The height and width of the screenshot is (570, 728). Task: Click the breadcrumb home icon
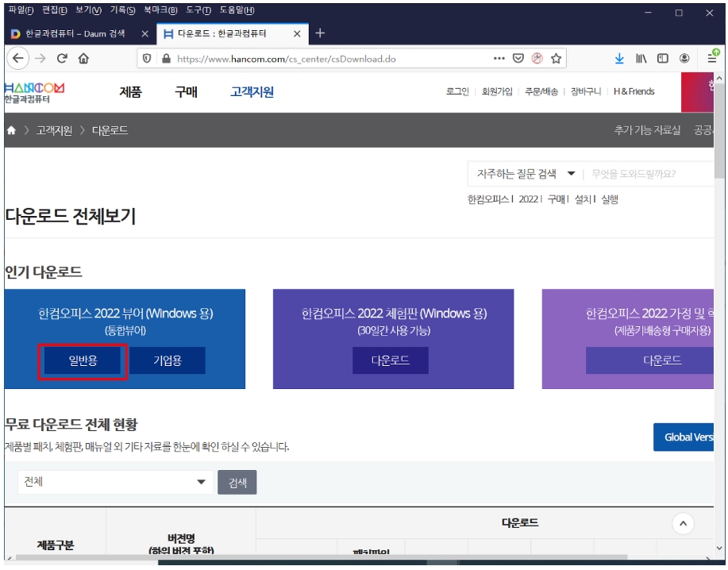click(12, 130)
